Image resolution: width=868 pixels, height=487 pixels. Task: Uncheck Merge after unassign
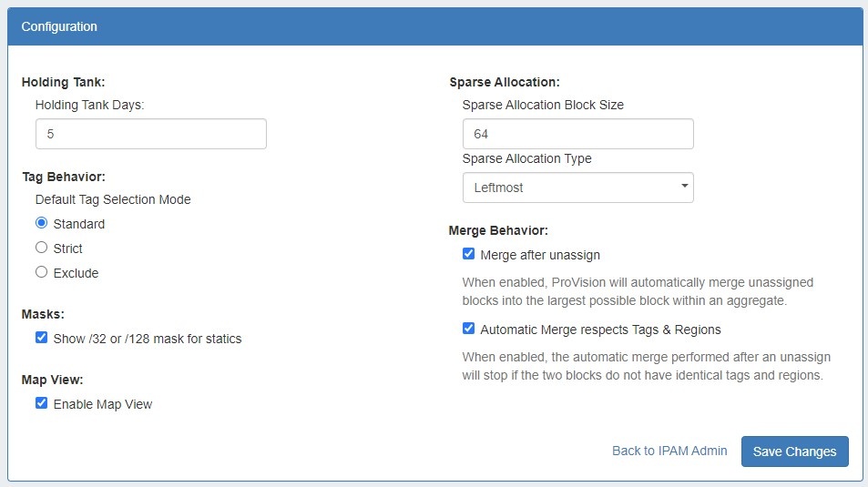click(x=468, y=255)
